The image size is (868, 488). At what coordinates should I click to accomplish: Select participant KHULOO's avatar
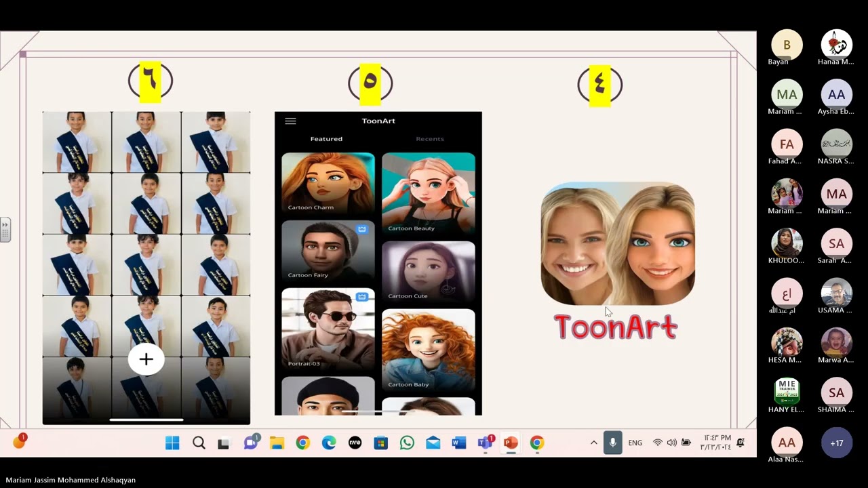pyautogui.click(x=787, y=244)
